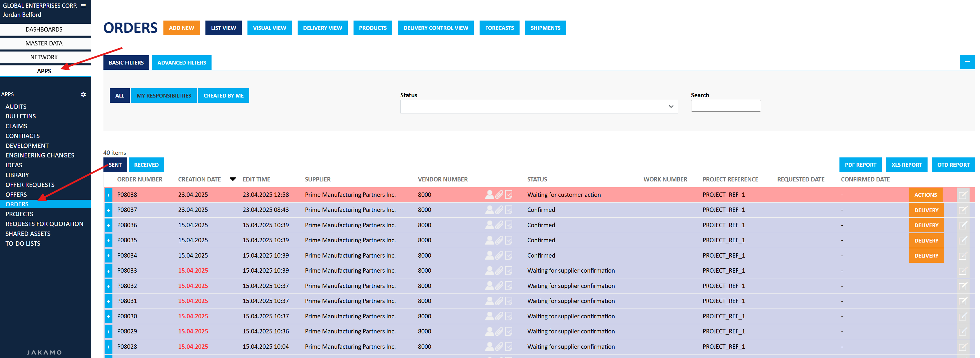
Task: Filter by My Responsibilities
Action: pos(164,96)
